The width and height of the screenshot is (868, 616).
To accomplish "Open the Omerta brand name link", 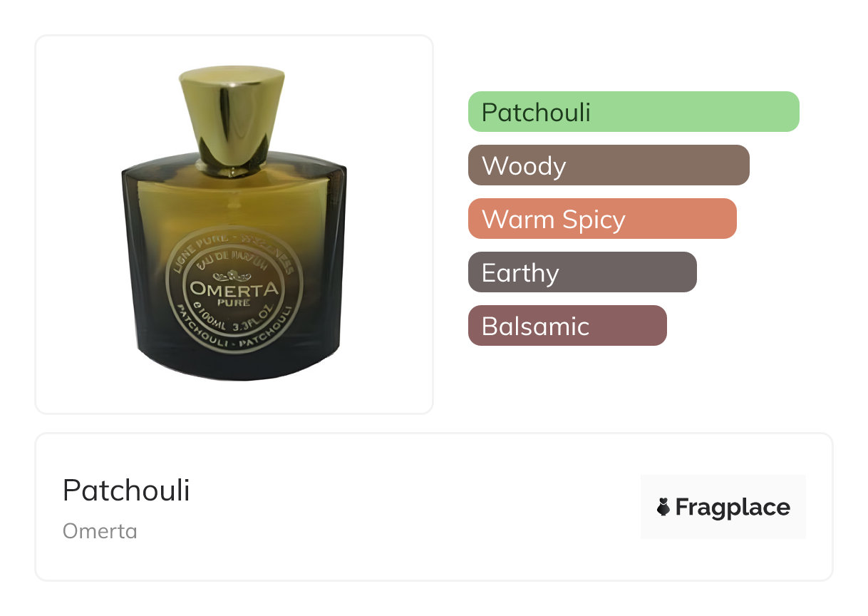I will pos(100,531).
